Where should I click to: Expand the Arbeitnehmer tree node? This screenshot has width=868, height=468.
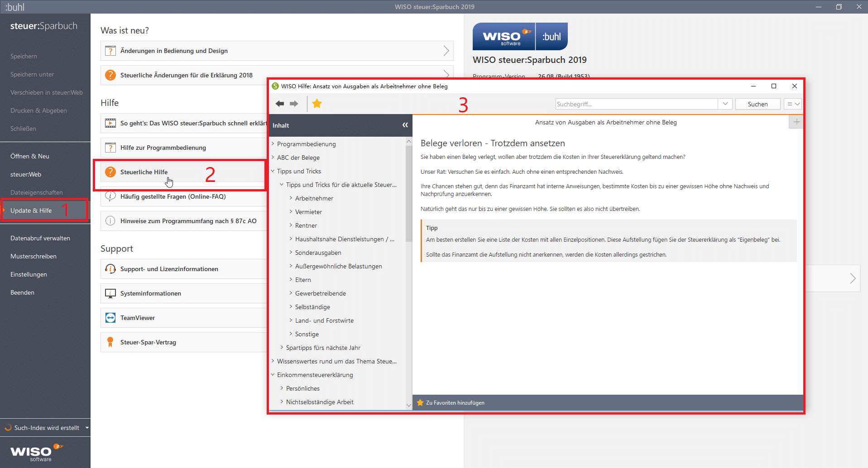[291, 198]
